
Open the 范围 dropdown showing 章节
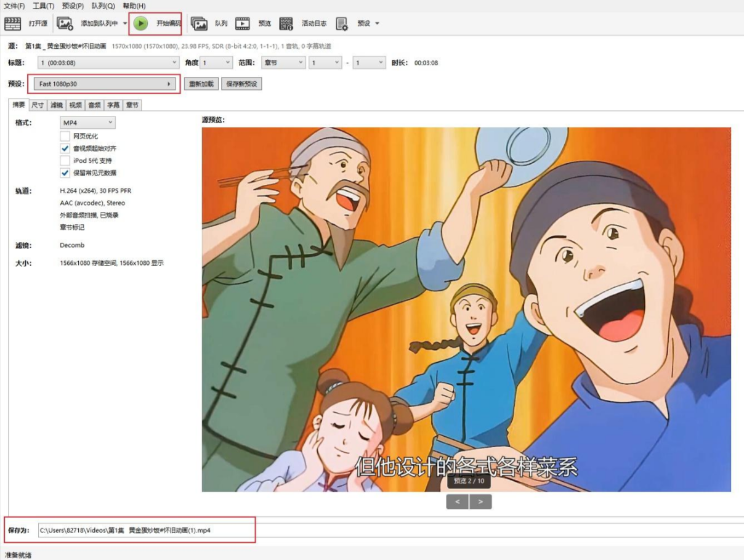tap(283, 63)
